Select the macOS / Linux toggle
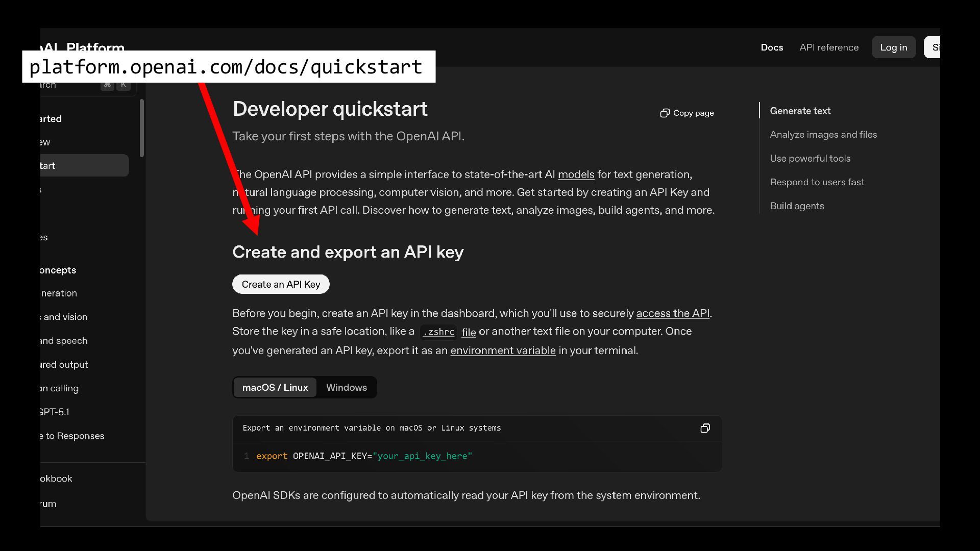Image resolution: width=980 pixels, height=551 pixels. pos(275,388)
